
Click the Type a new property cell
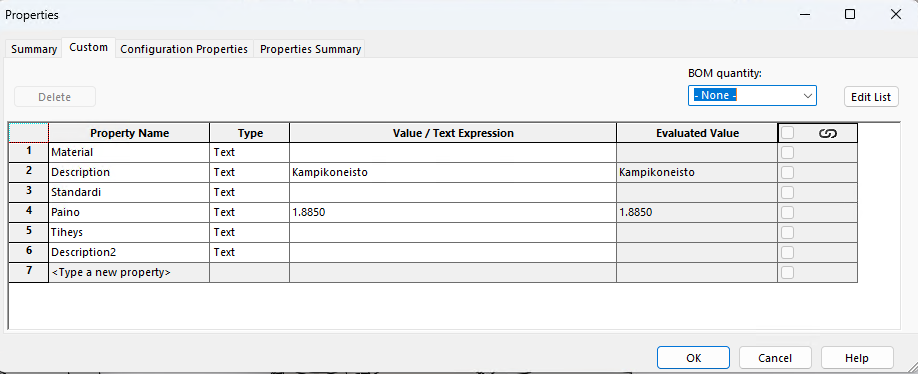click(129, 272)
